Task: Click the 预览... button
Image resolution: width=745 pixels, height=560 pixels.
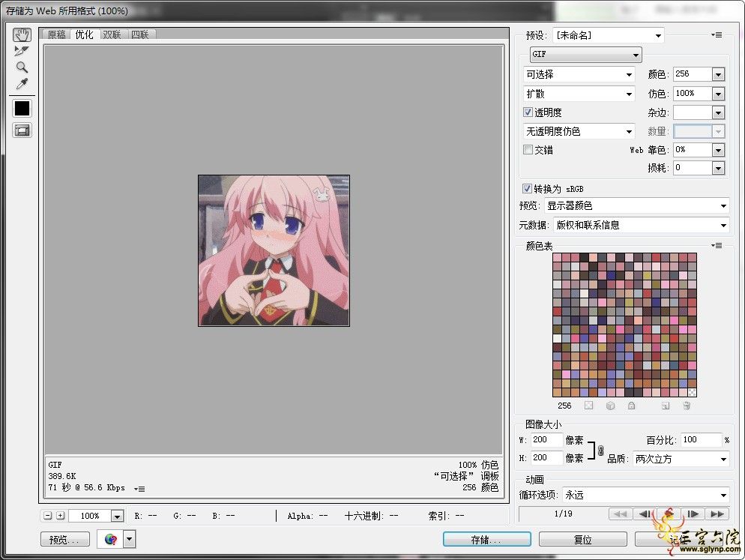Action: pyautogui.click(x=65, y=540)
